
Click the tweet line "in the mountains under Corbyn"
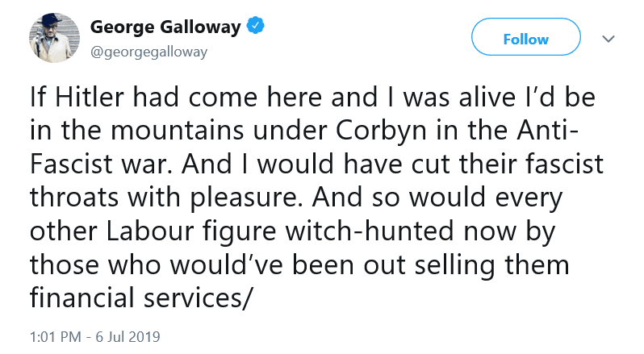point(304,131)
